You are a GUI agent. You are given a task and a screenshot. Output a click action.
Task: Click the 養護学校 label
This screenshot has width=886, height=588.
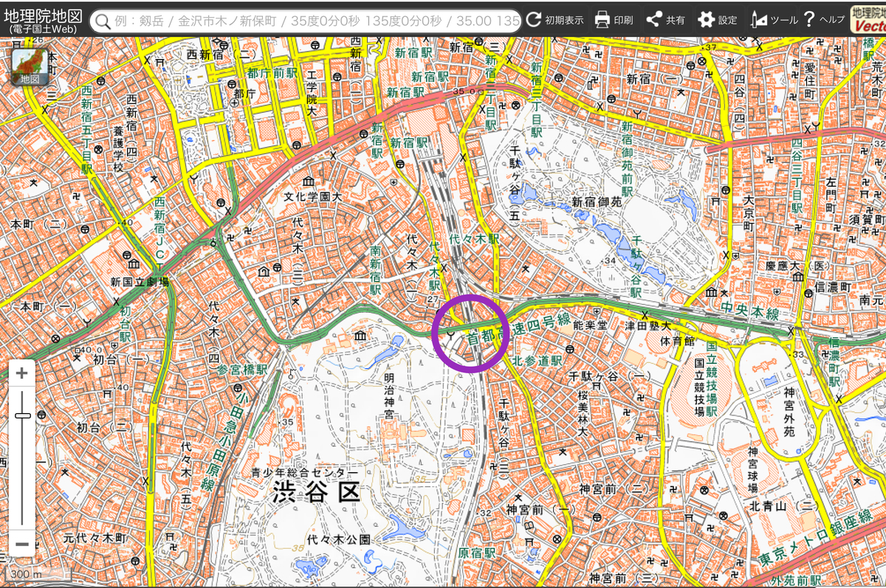(117, 148)
